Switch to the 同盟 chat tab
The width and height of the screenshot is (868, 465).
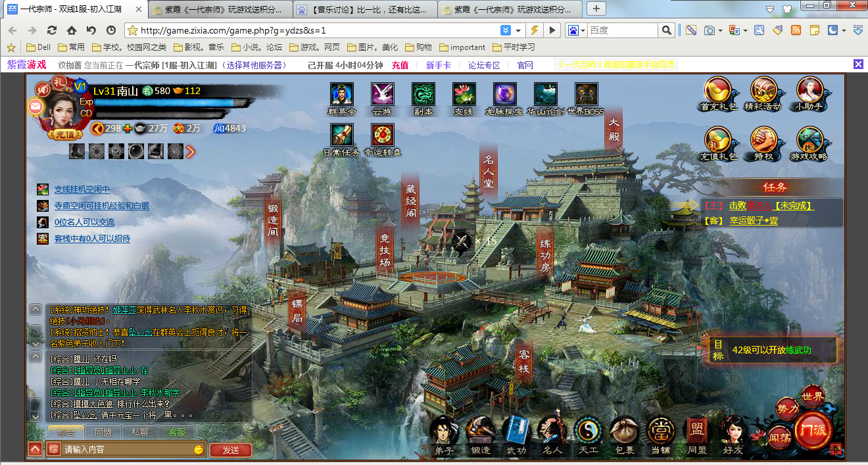point(103,432)
